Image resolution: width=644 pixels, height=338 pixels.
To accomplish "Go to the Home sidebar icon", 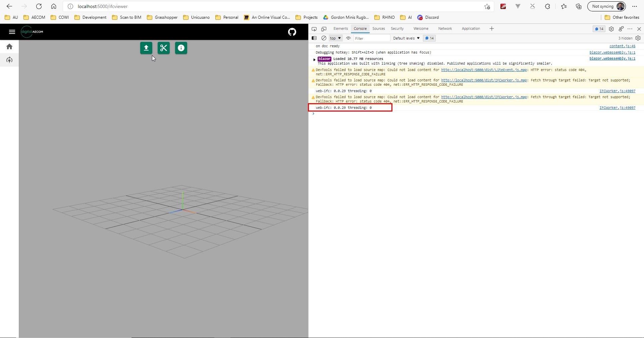I will tap(9, 47).
